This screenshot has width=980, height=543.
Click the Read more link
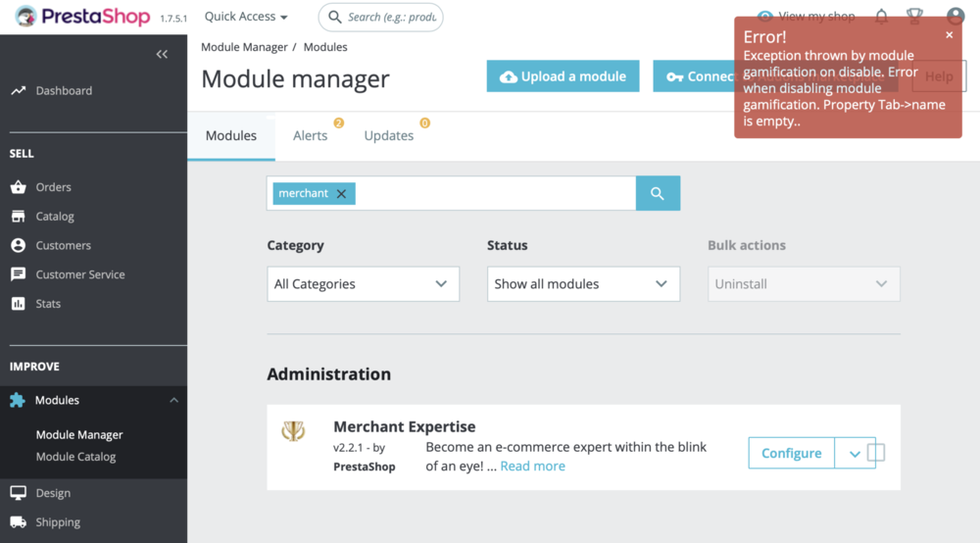532,467
